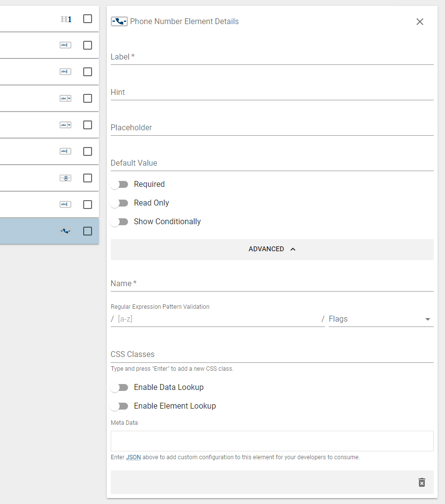Tick the checkbox beside the H1 heading icon
Screen dimensions: 445x504
[x=88, y=19]
